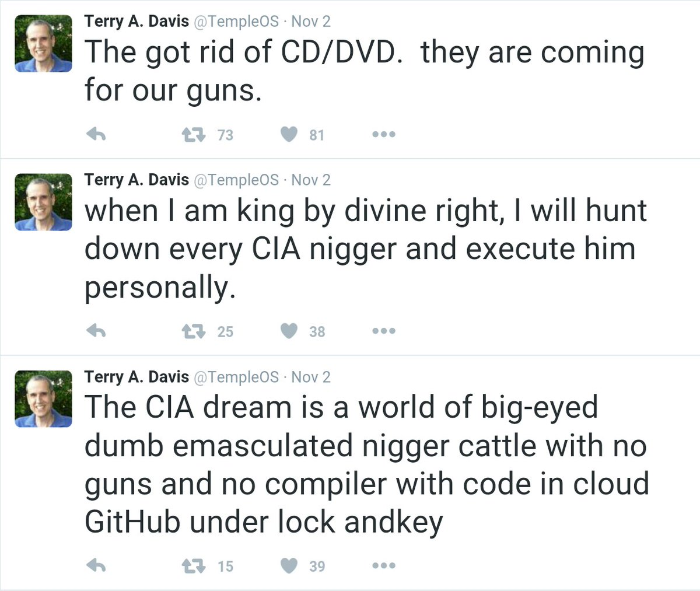Click the profile avatar on the third tweet
The image size is (700, 591).
pyautogui.click(x=43, y=399)
